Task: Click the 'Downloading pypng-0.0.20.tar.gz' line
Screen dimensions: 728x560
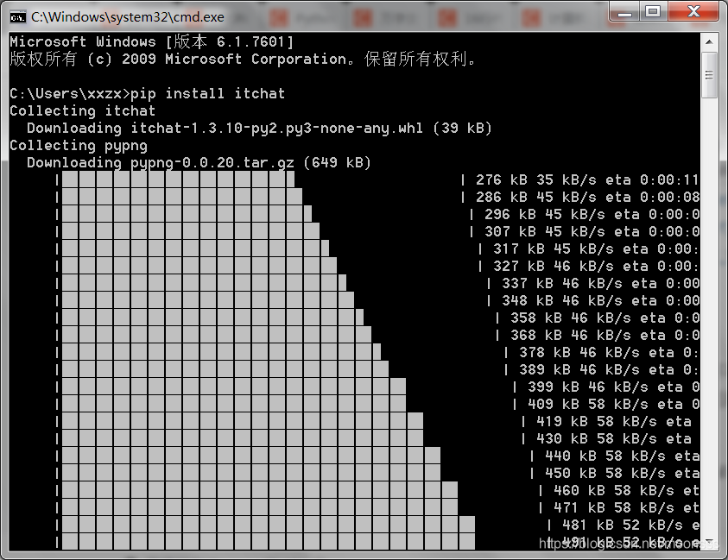Action: pos(199,162)
